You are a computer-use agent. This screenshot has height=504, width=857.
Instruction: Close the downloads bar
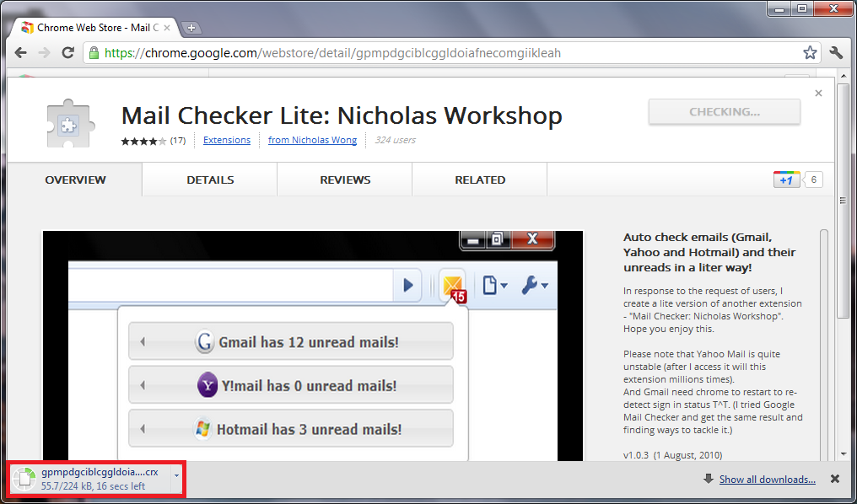[834, 479]
